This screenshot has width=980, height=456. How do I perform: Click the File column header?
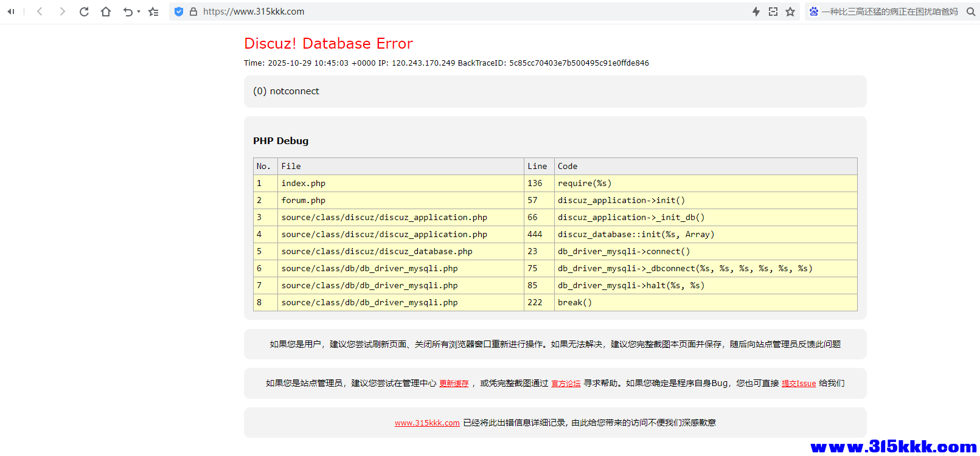401,167
